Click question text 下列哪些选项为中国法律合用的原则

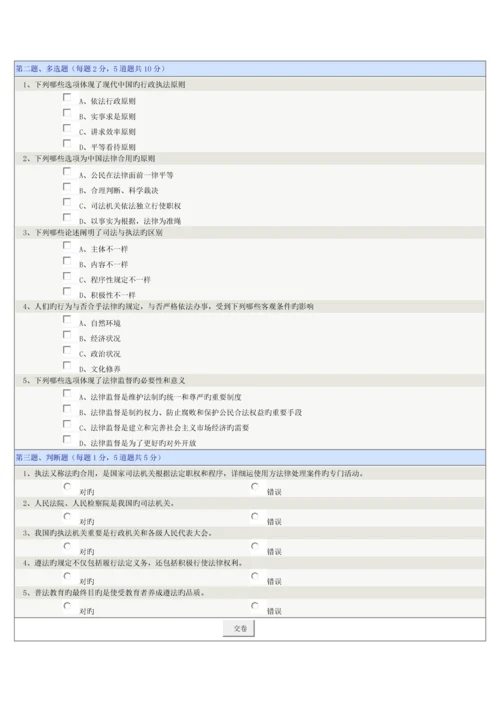tap(95, 158)
